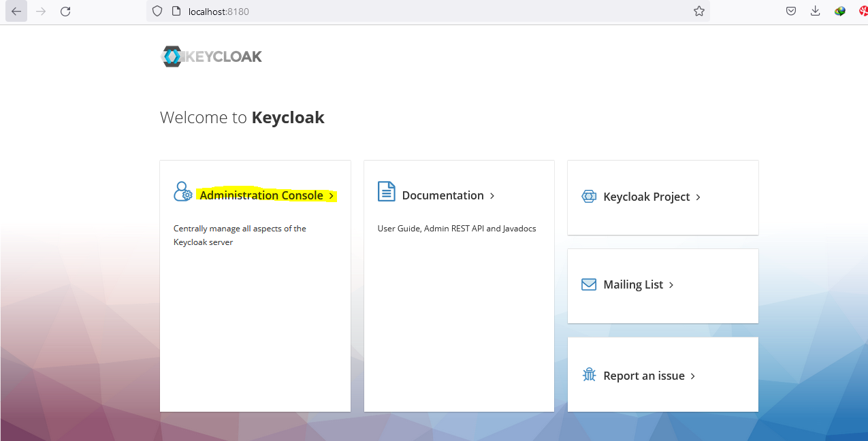Click the chevron next to Keycloak Project
The width and height of the screenshot is (868, 441).
point(698,197)
